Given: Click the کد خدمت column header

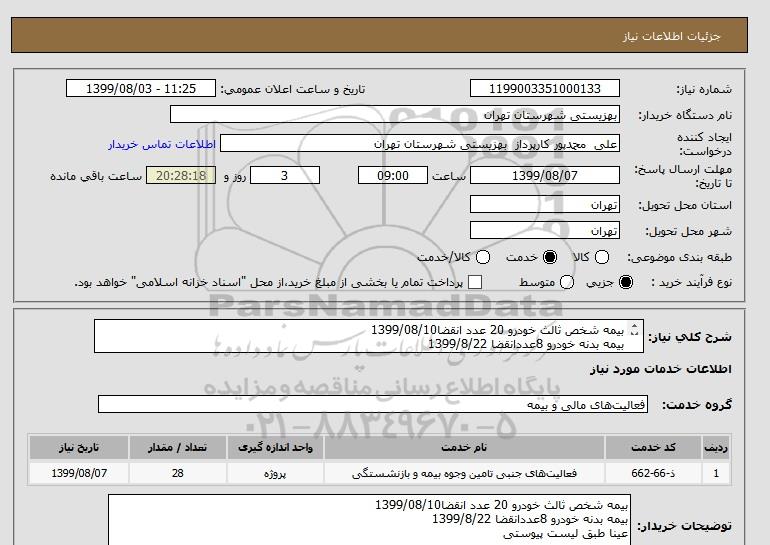Looking at the screenshot, I should (653, 447).
